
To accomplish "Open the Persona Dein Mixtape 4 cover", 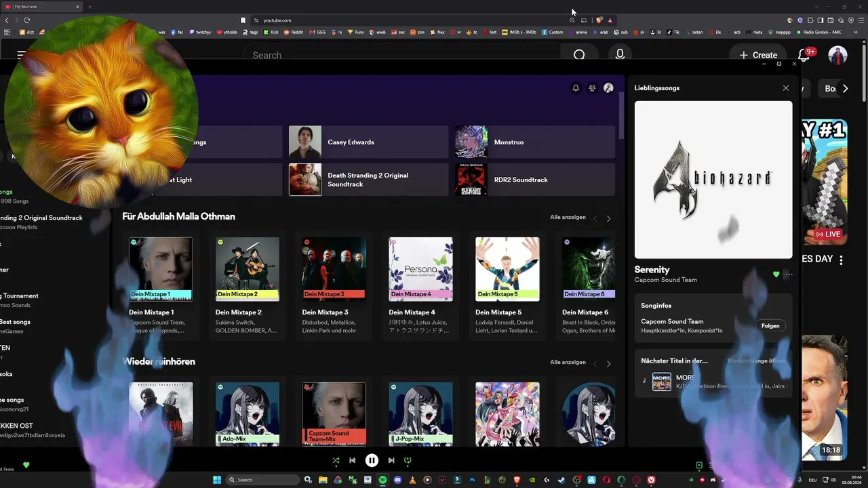I will 421,269.
